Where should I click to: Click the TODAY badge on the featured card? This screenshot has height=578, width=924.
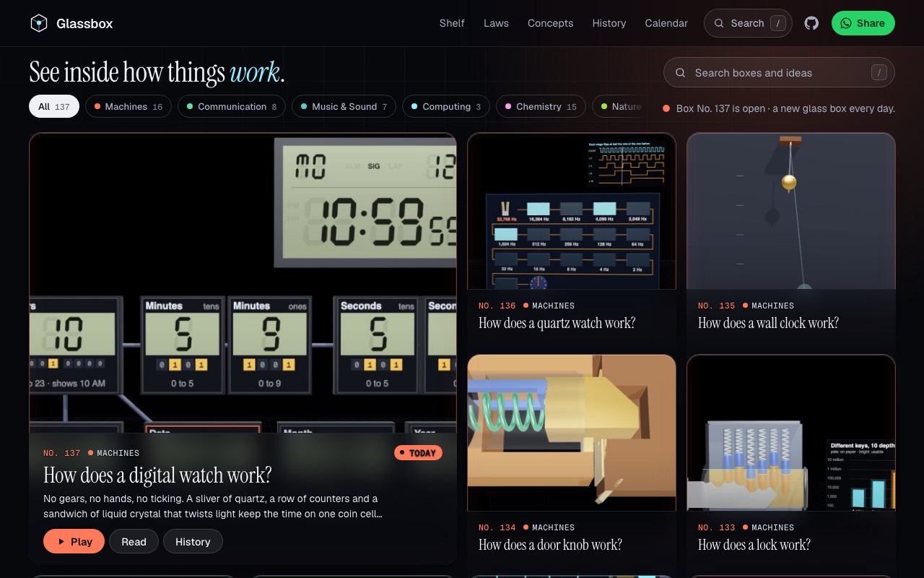tap(418, 453)
